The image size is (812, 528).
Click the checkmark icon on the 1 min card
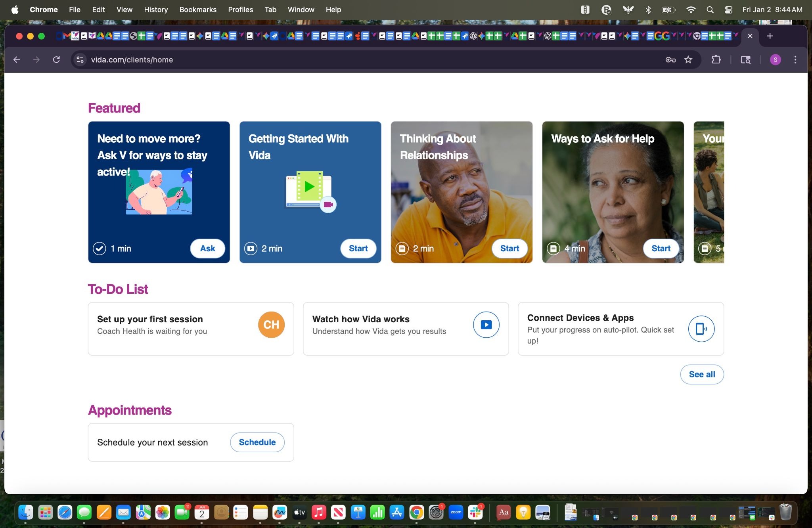tap(99, 249)
